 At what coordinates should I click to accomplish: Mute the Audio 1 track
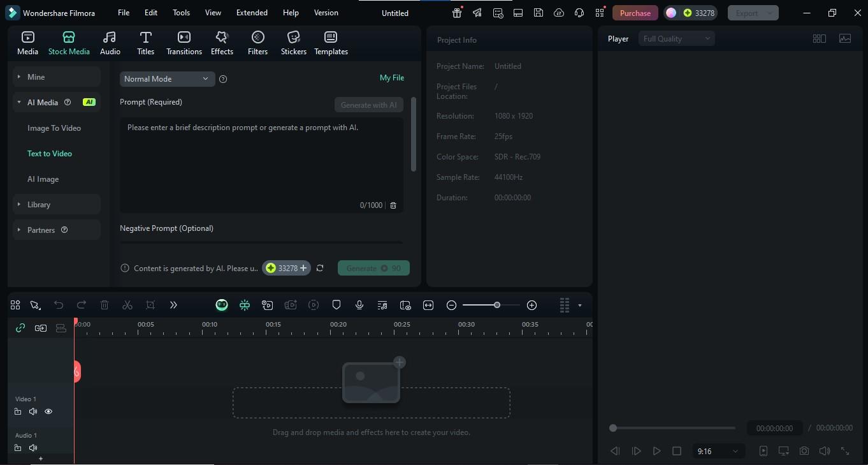pyautogui.click(x=33, y=448)
